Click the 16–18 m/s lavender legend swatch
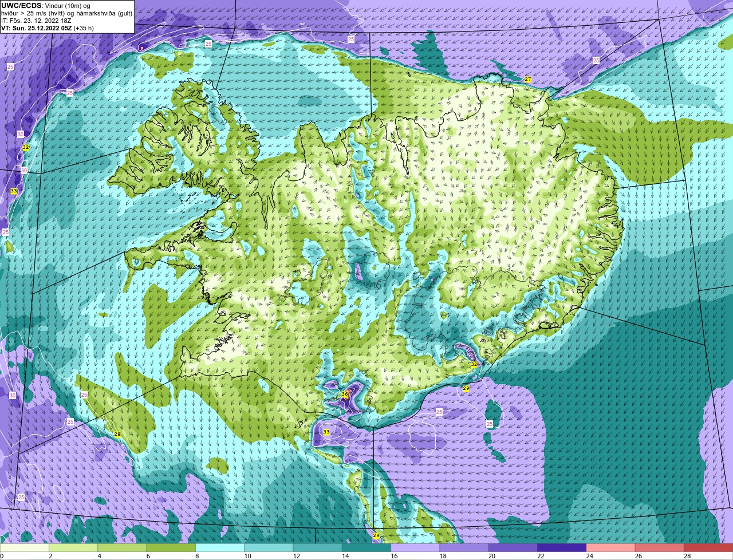The width and height of the screenshot is (733, 560). tap(415, 547)
